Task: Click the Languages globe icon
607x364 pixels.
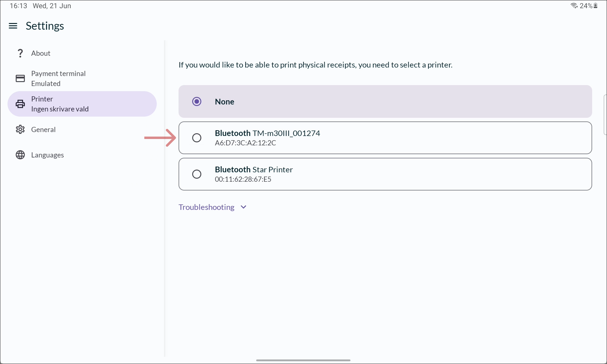Action: coord(20,155)
